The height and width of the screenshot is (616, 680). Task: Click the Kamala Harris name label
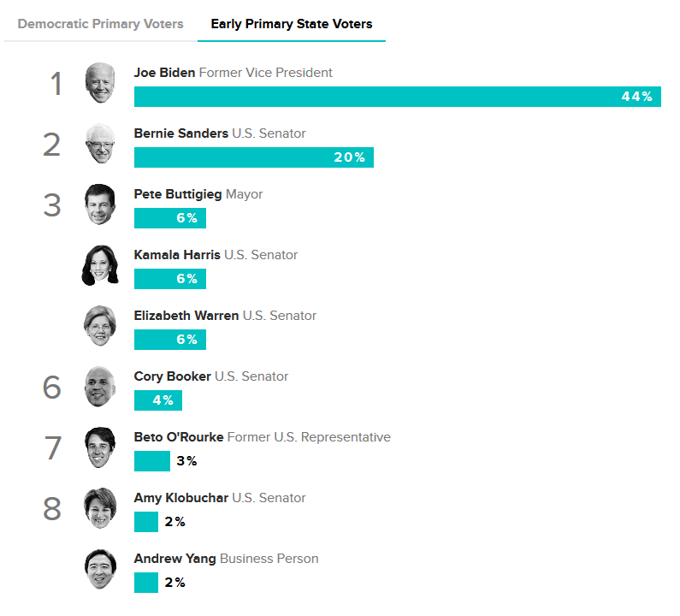pos(177,255)
